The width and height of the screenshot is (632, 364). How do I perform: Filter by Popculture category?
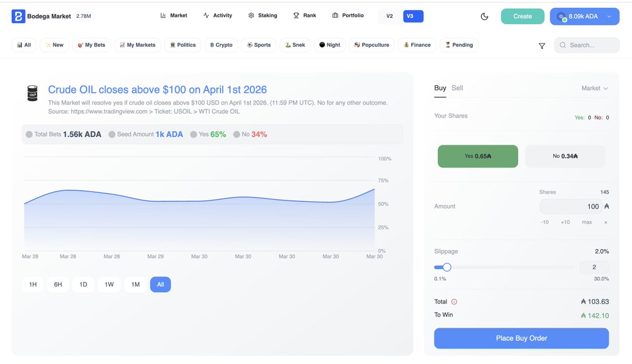coord(372,45)
